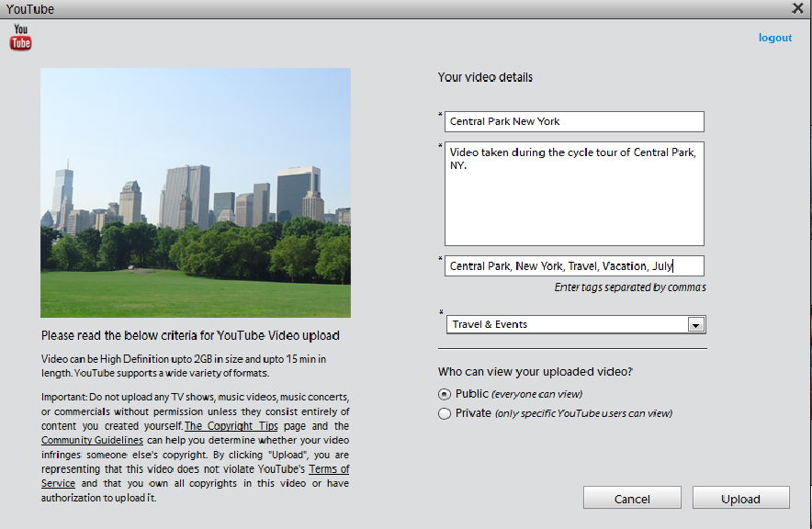
Task: Click inside the video description text area
Action: pyautogui.click(x=574, y=194)
